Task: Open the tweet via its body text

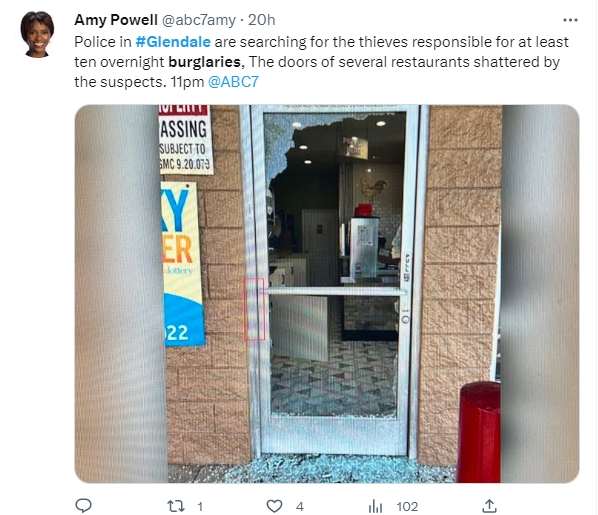Action: pos(321,62)
